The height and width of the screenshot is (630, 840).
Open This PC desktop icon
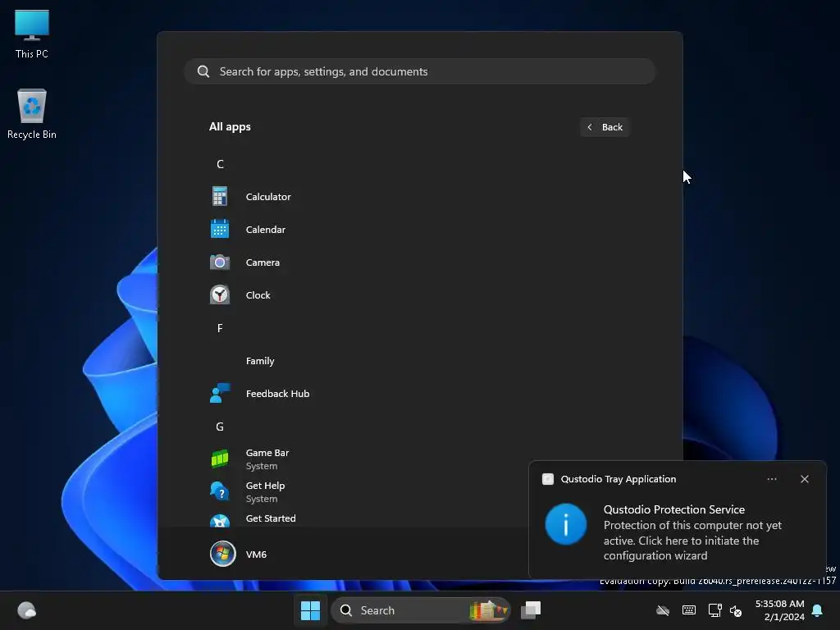32,34
